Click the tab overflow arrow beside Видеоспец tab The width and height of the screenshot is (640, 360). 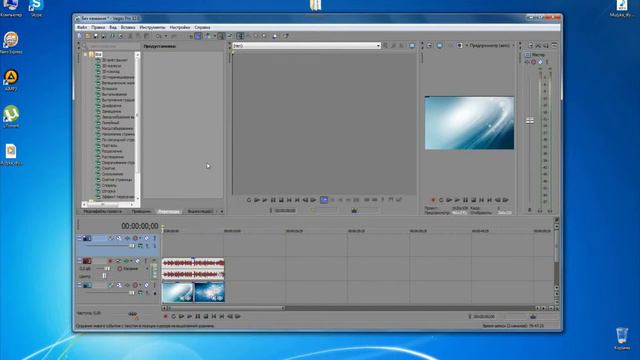(222, 211)
